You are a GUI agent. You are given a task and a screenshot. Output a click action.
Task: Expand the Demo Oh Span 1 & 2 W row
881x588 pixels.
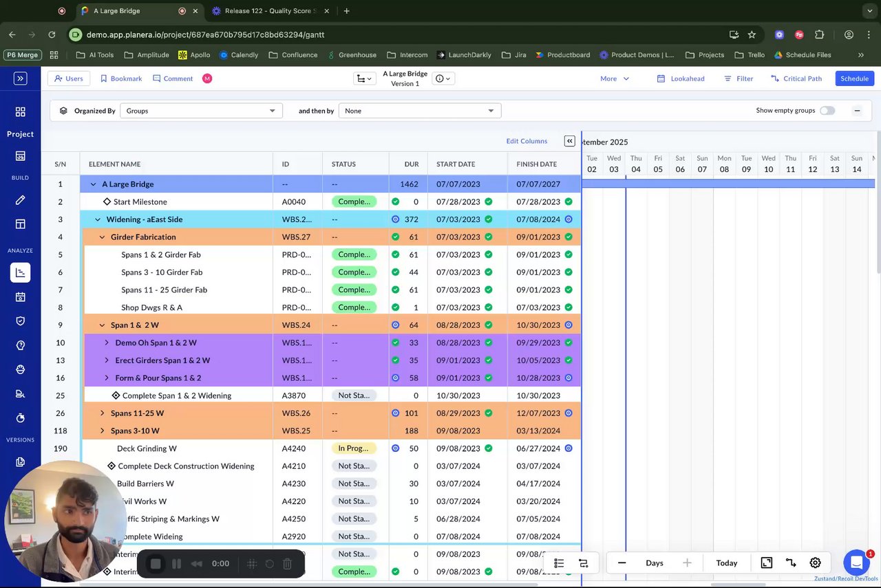click(x=107, y=342)
